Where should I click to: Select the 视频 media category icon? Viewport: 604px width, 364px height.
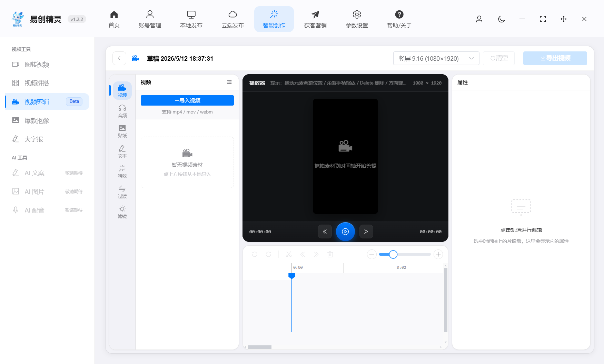(x=122, y=90)
